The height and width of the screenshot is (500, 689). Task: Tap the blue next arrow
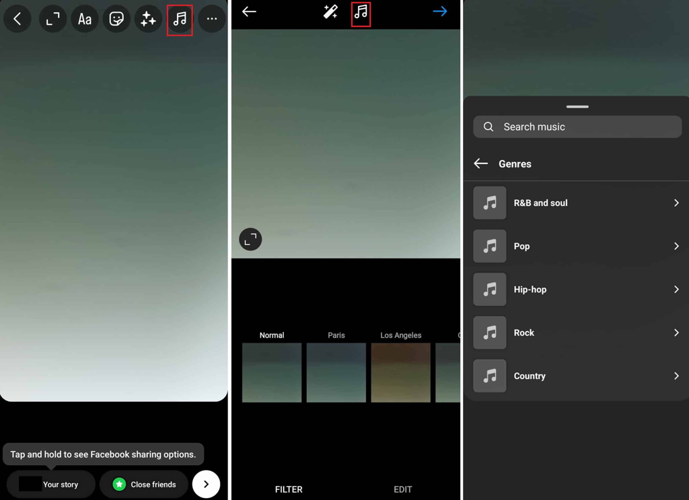pyautogui.click(x=440, y=12)
